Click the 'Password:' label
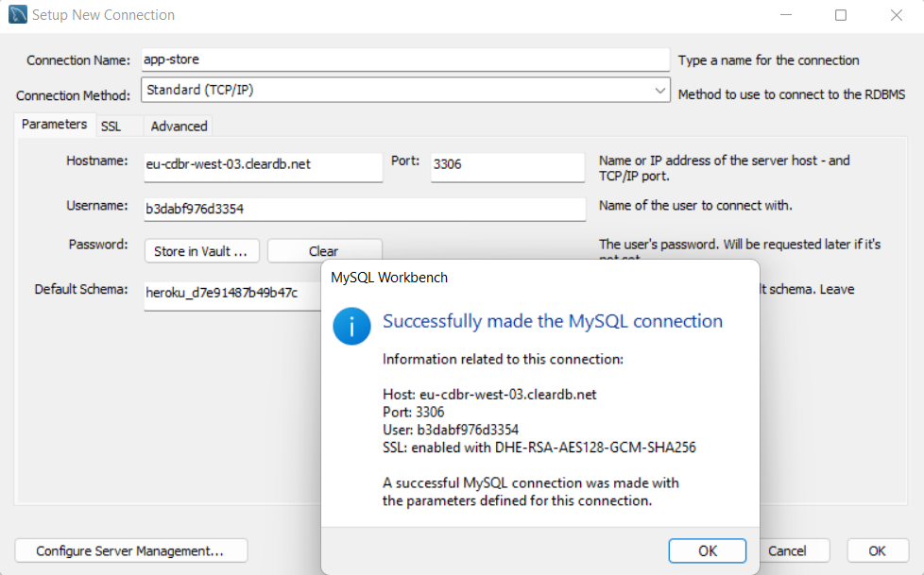The height and width of the screenshot is (575, 924). coord(98,245)
